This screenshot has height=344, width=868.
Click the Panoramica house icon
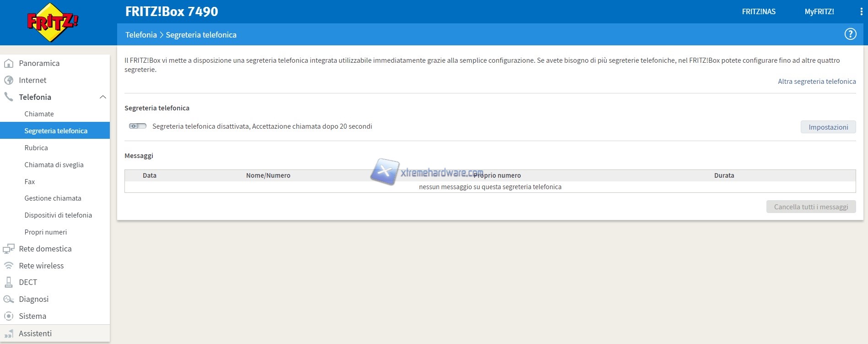9,63
